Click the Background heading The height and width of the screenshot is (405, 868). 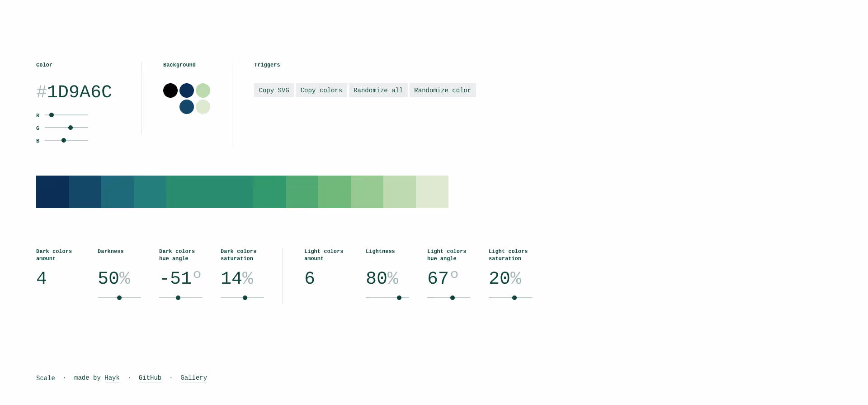click(179, 65)
